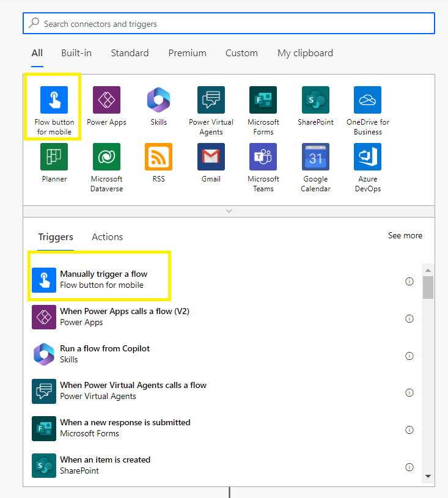The width and height of the screenshot is (448, 498).
Task: Select the Flow button for mobile connector
Action: pos(54,100)
